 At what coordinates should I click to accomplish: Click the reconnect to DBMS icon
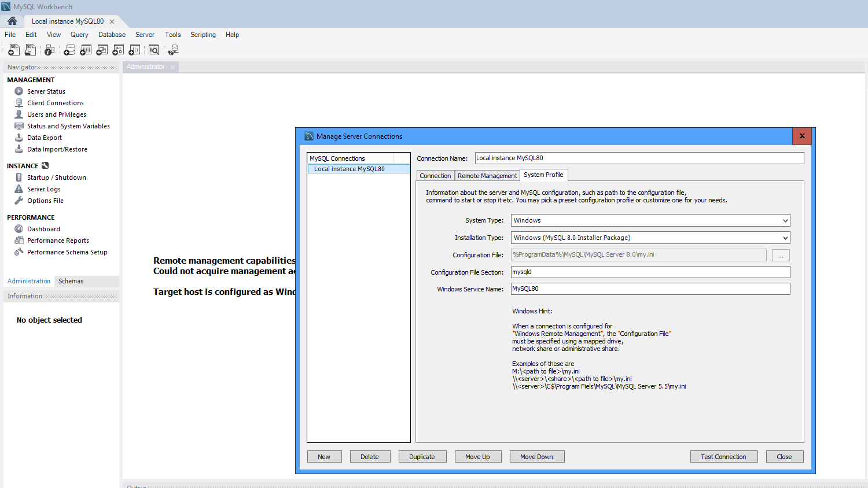point(174,50)
